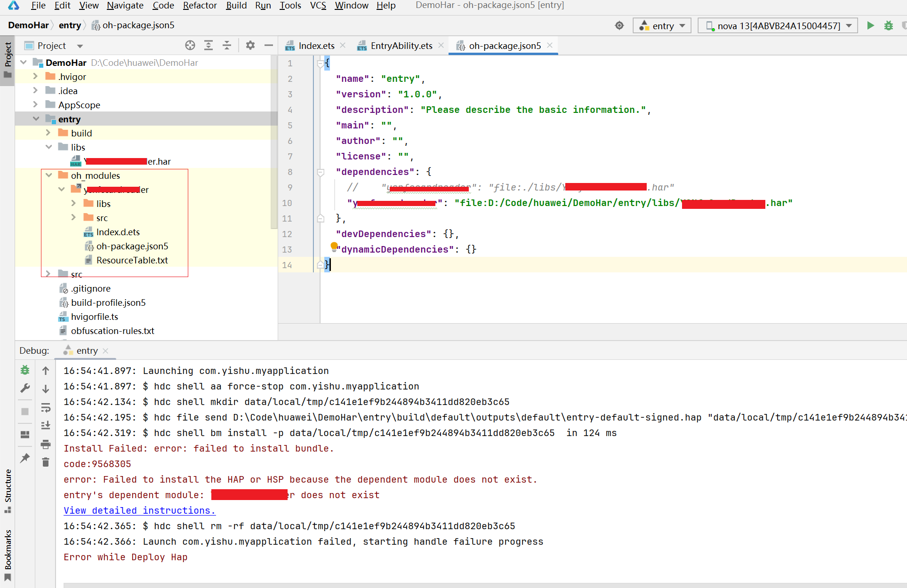This screenshot has width=907, height=588.
Task: Expand the AppScope folder
Action: click(x=36, y=104)
